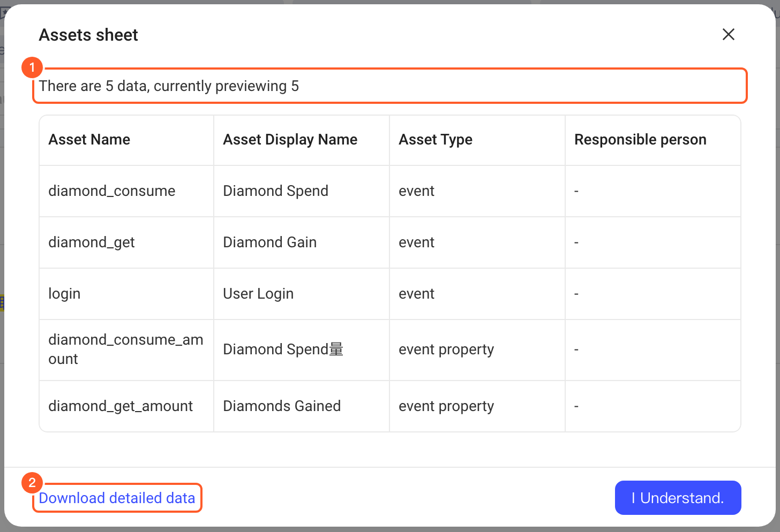Click the diamond_get asset name cell
This screenshot has width=780, height=532.
click(x=126, y=242)
